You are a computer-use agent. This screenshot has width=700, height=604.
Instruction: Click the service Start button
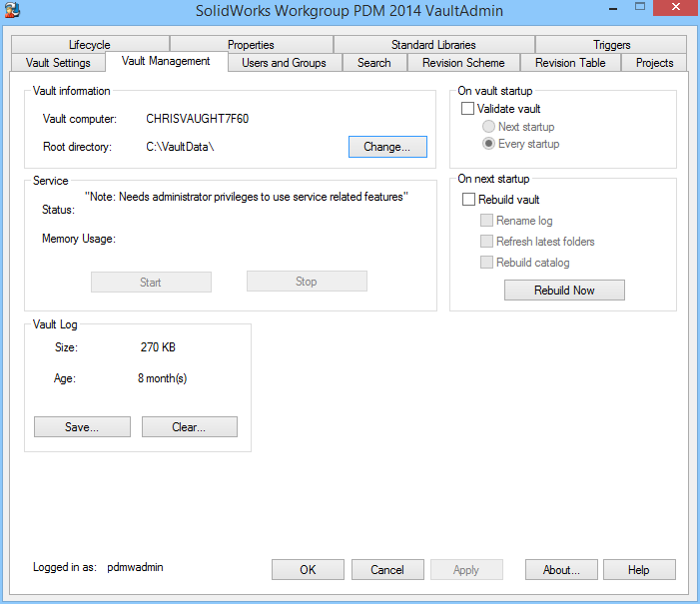click(151, 283)
